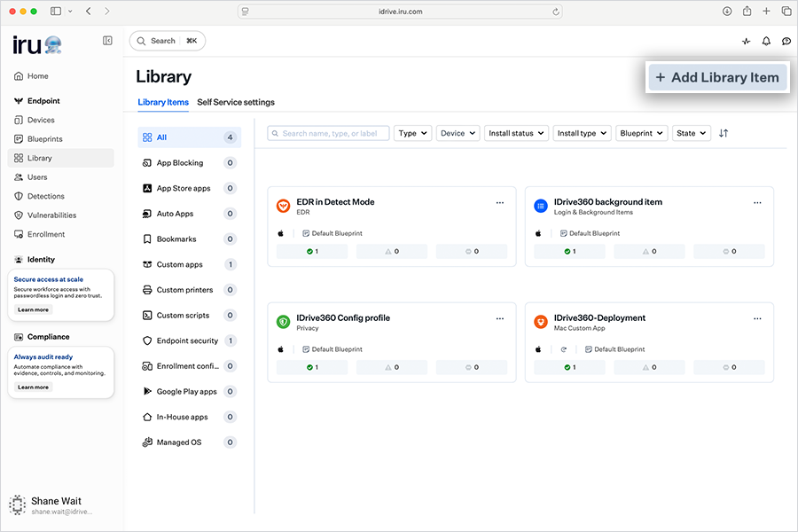This screenshot has width=798, height=532.
Task: Click the IDrive360 background item blue icon
Action: (x=541, y=206)
